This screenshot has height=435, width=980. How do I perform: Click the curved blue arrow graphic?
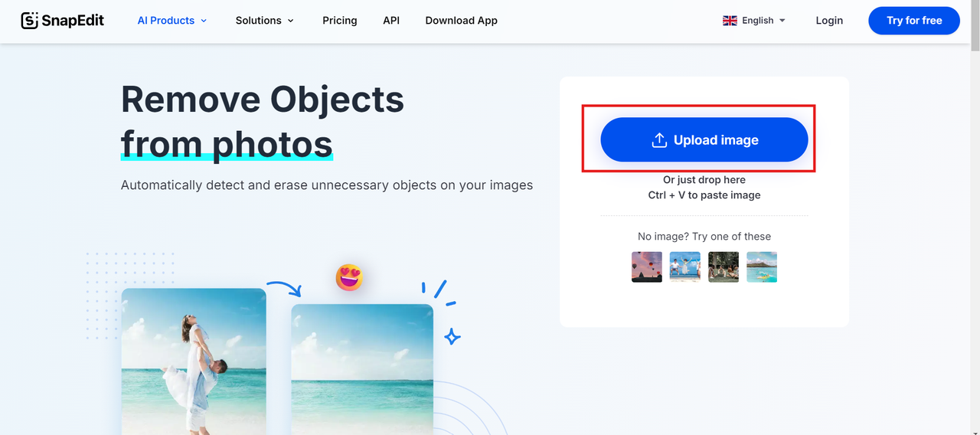click(x=284, y=288)
